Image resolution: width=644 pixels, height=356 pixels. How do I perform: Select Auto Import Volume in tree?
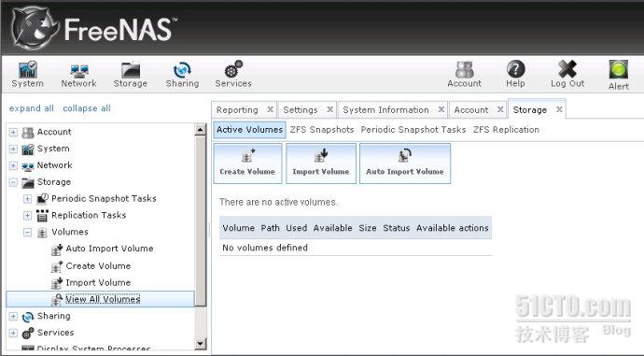point(109,249)
